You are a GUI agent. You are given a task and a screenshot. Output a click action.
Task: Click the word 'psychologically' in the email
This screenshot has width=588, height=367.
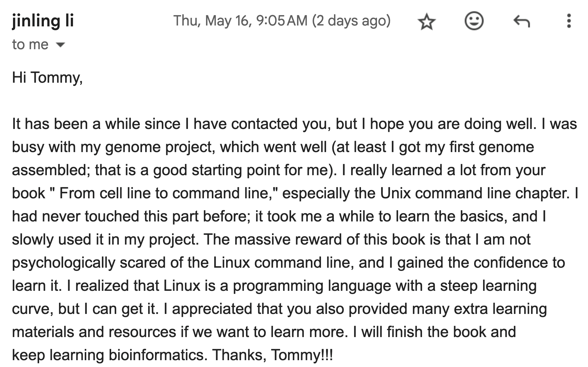tap(63, 263)
